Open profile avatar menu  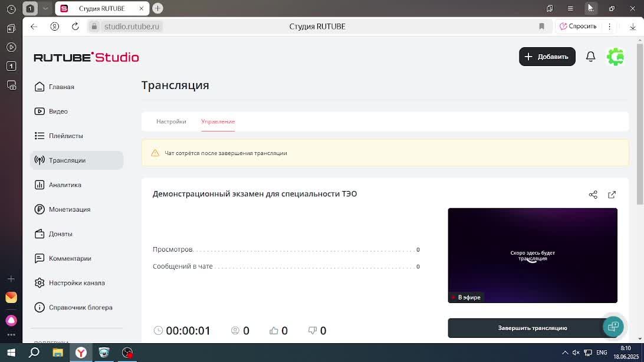[x=615, y=57]
